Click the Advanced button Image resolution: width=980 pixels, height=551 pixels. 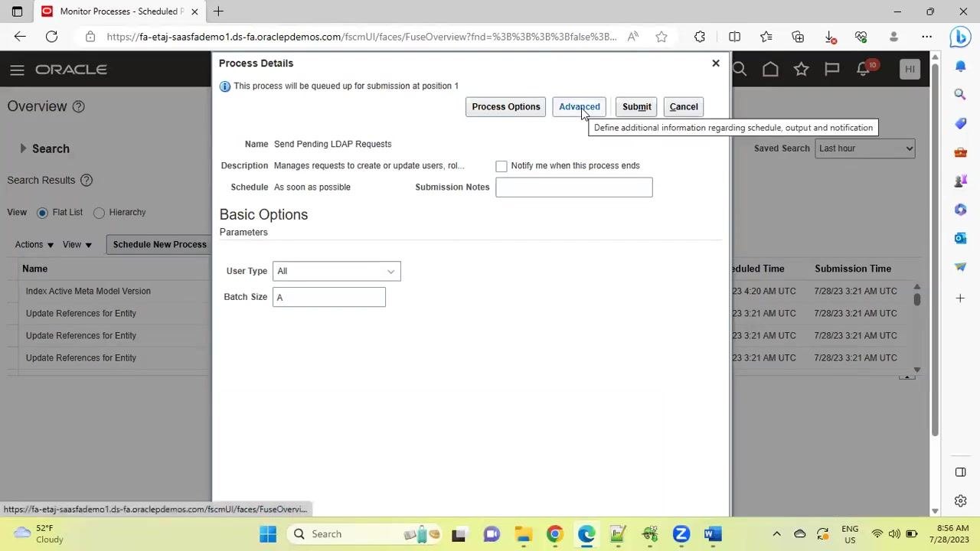580,106
